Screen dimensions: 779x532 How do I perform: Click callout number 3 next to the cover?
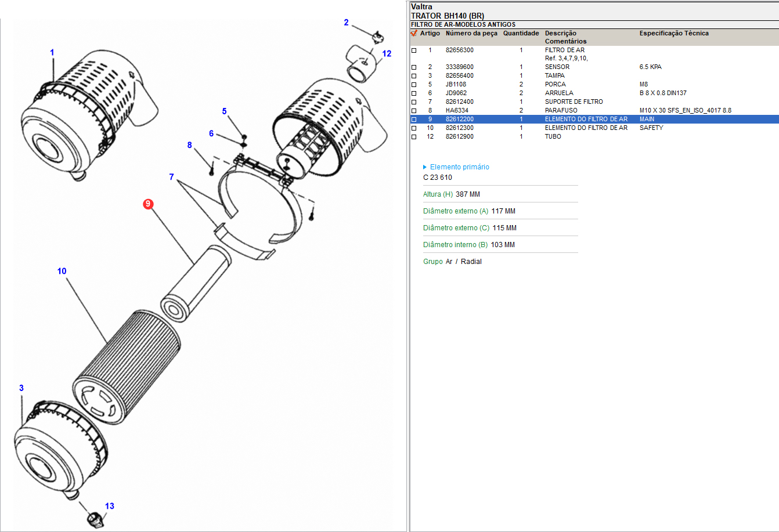coord(21,388)
